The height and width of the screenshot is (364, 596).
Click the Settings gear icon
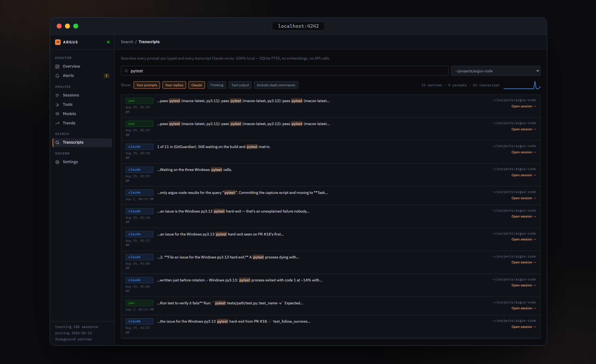point(57,162)
